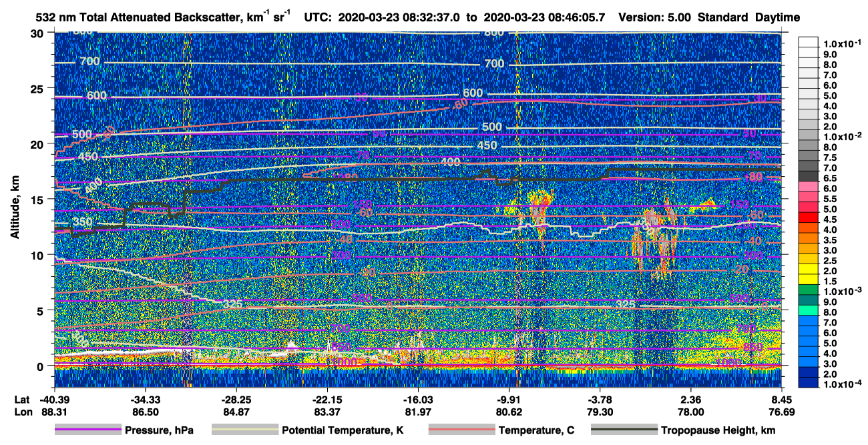Click the 'Temperature, C' legend label
868x445 pixels.
point(536,431)
